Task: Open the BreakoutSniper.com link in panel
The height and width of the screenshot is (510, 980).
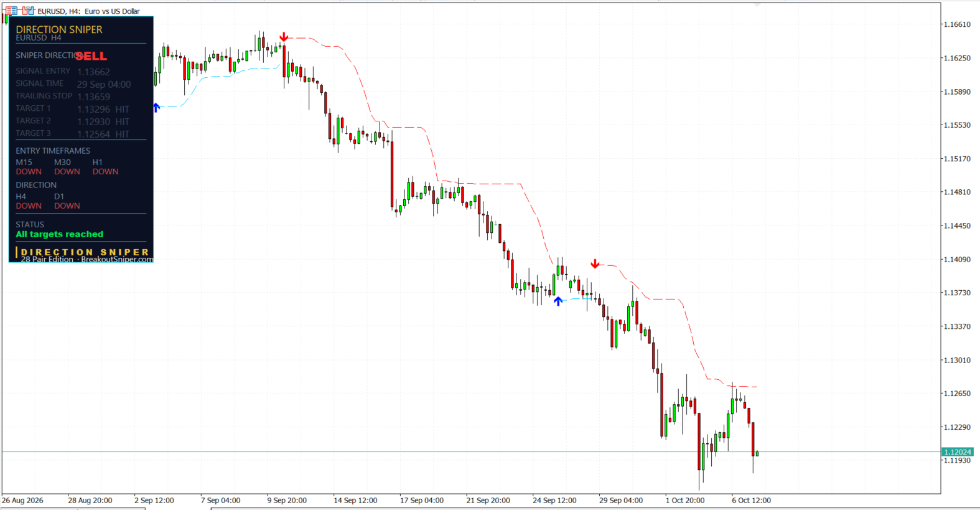Action: (117, 259)
